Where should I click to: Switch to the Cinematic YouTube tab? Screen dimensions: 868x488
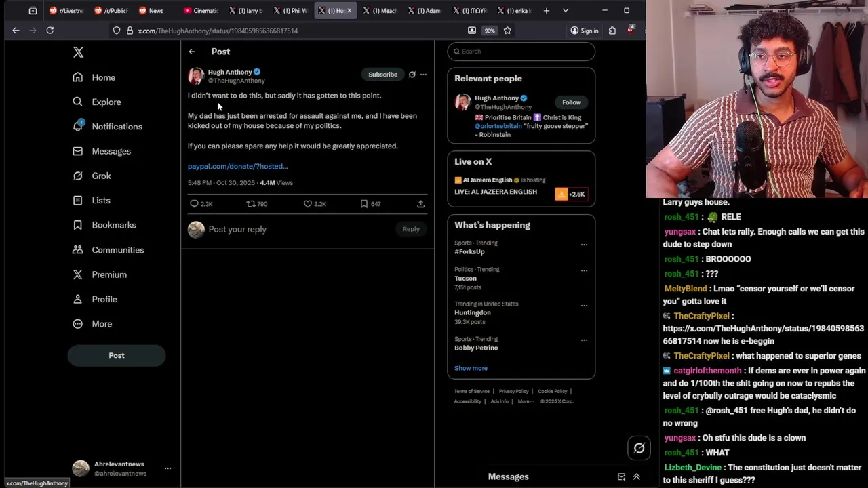(201, 11)
